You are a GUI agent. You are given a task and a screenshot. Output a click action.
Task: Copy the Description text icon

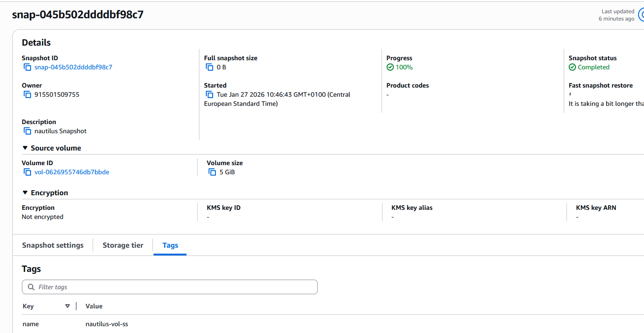pos(27,131)
